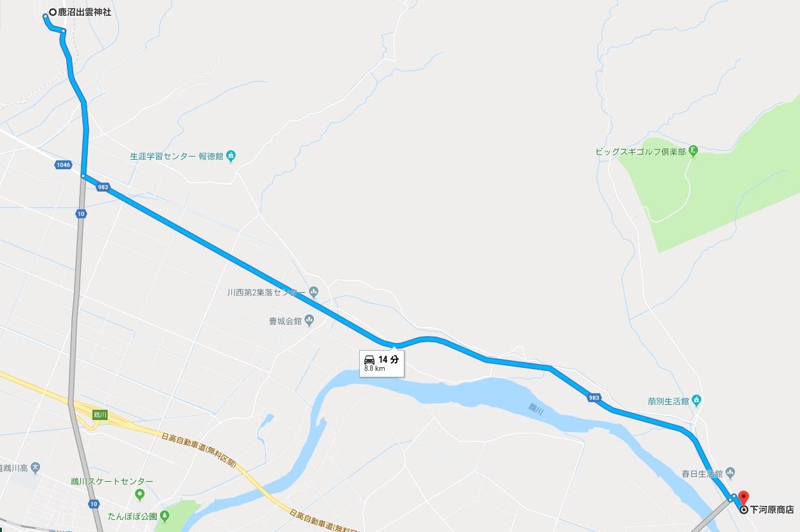Select the たんぽぽ公園 park icon
The width and height of the screenshot is (800, 532).
[x=165, y=515]
